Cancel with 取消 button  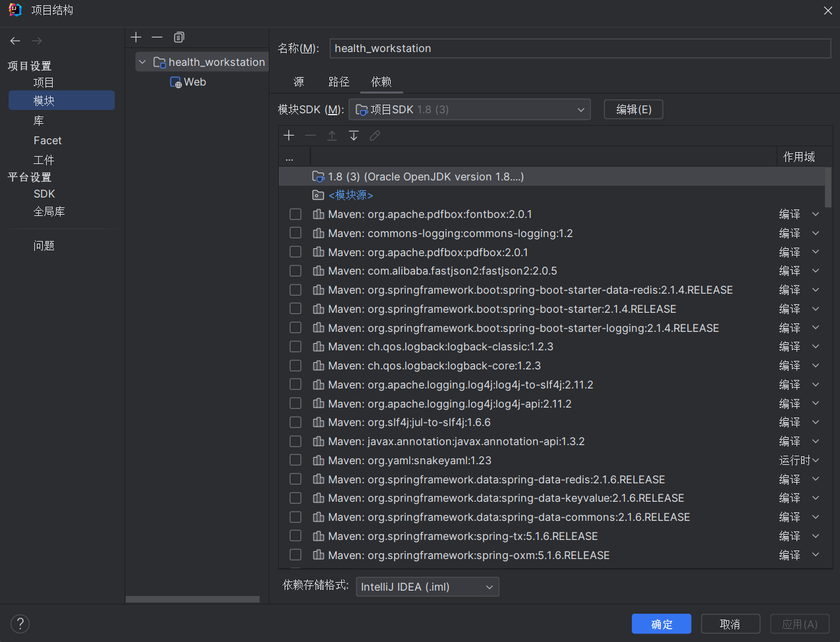click(730, 624)
